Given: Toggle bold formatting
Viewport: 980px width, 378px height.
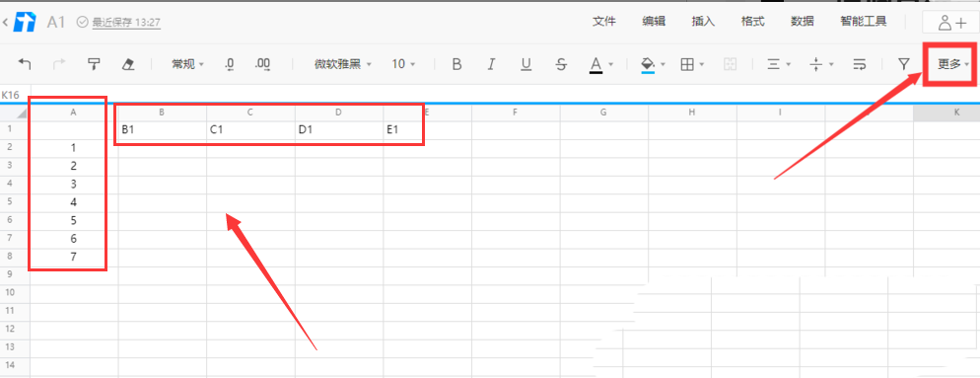Looking at the screenshot, I should click(456, 64).
